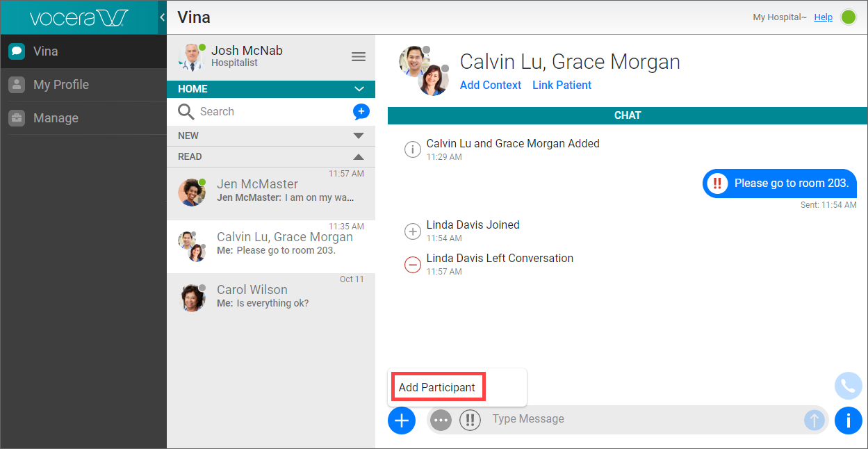Open the ellipsis quick message options
Image resolution: width=868 pixels, height=449 pixels.
441,420
